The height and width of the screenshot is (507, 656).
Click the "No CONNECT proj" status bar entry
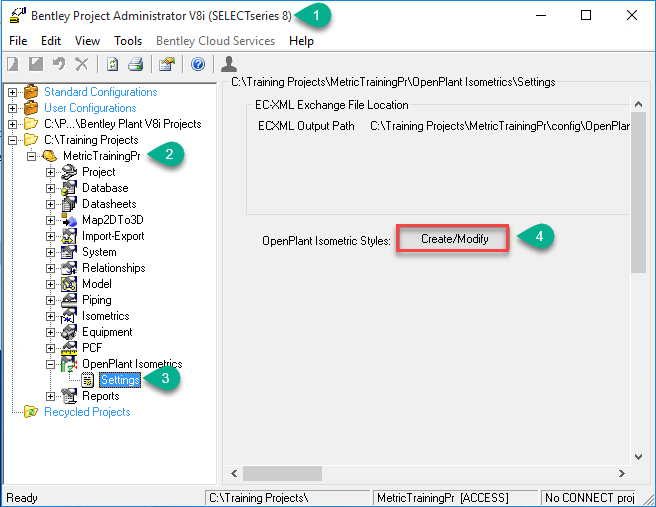click(x=589, y=498)
